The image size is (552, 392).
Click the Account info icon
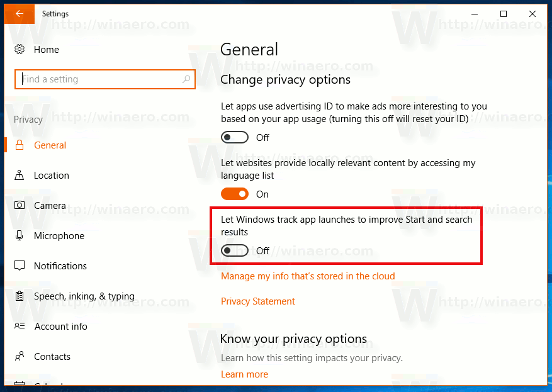coord(20,326)
